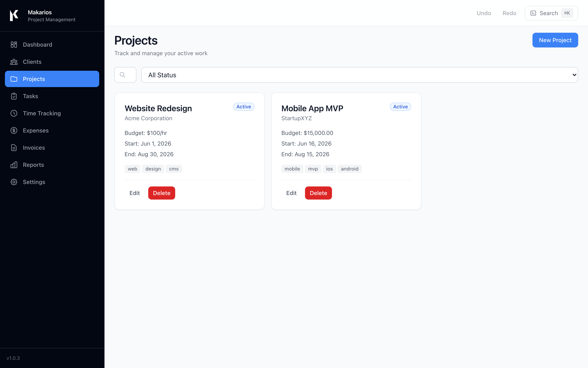Delete the Mobile App MVP project
Screen dimensions: 588x368
[x=318, y=193]
